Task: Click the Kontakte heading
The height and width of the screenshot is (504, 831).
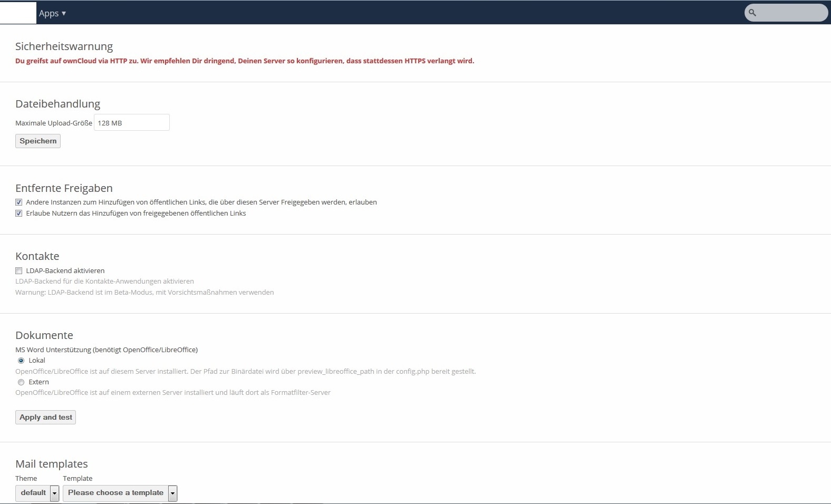Action: click(37, 256)
